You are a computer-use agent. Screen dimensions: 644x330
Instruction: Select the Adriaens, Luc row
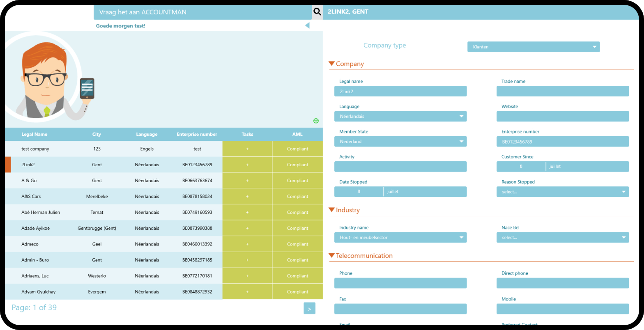[x=164, y=276]
